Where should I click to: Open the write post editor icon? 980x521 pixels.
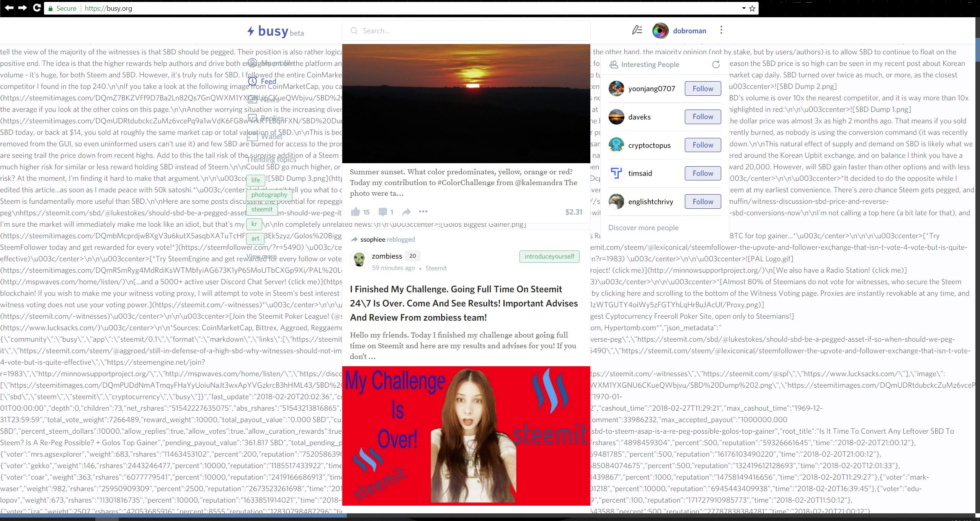[637, 30]
